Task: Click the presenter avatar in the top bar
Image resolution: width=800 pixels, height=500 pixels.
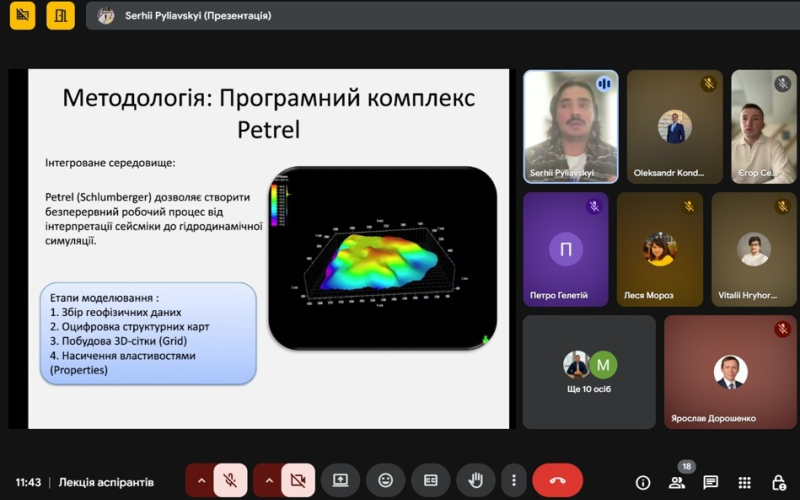Action: pyautogui.click(x=106, y=15)
